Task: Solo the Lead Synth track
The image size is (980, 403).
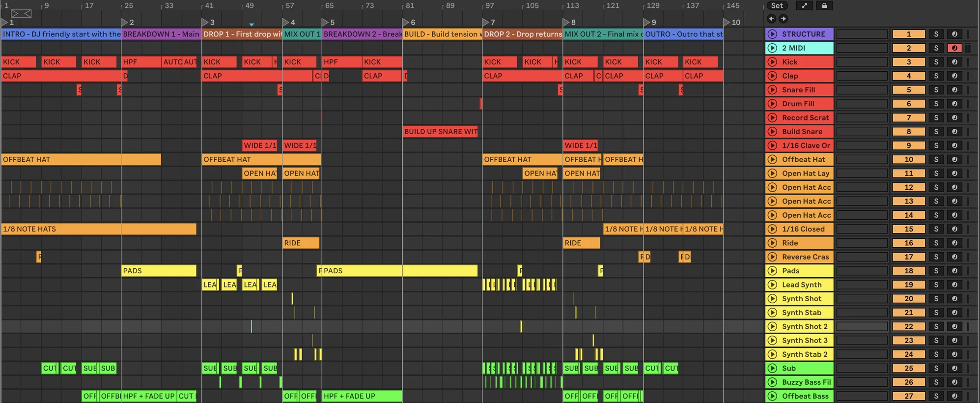Action: [x=936, y=285]
